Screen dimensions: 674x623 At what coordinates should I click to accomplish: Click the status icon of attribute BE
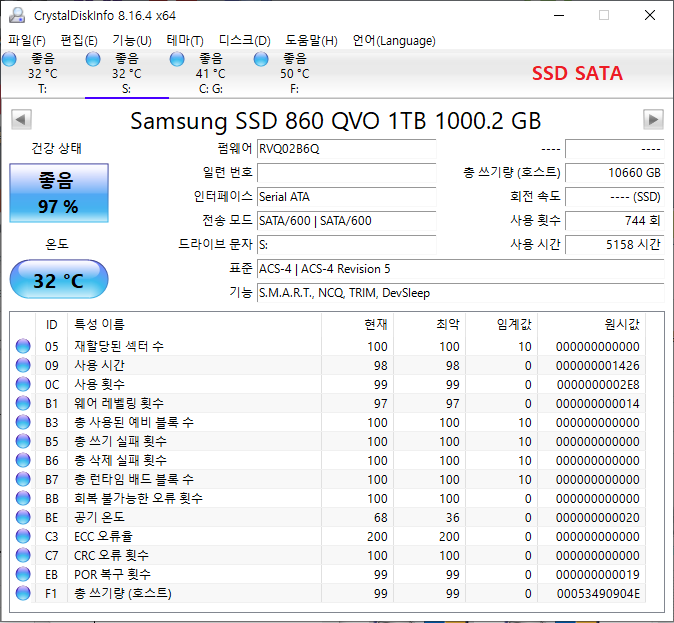pyautogui.click(x=23, y=517)
